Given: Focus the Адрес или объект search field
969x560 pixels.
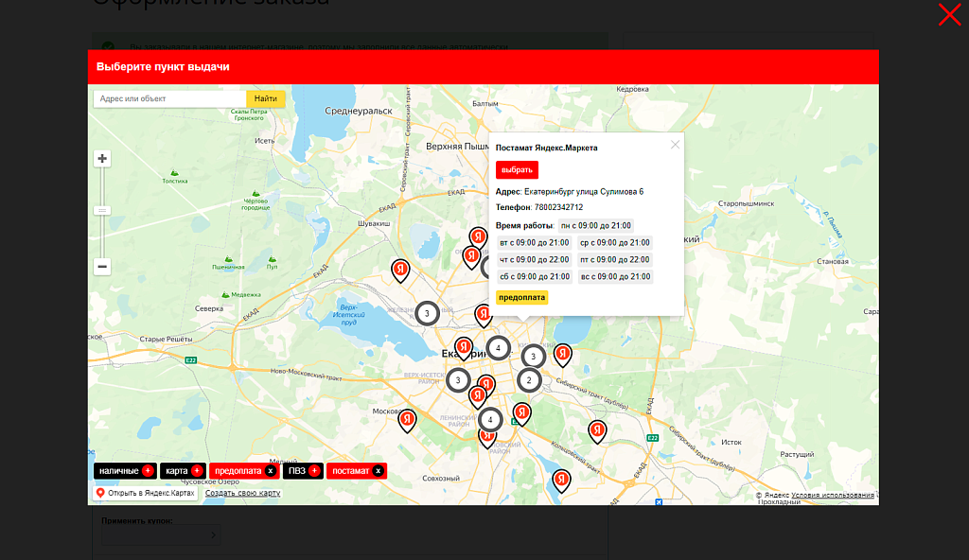Looking at the screenshot, I should [169, 98].
